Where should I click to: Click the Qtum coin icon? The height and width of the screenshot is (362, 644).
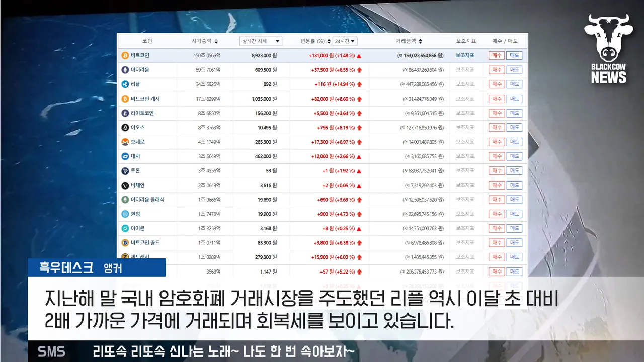click(x=125, y=214)
